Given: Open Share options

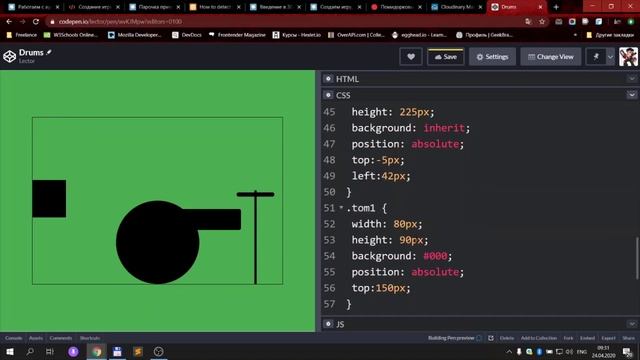Looking at the screenshot, I should (x=629, y=338).
